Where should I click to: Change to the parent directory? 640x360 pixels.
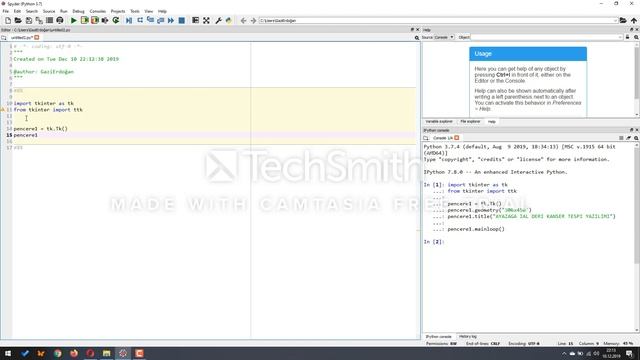coord(633,20)
